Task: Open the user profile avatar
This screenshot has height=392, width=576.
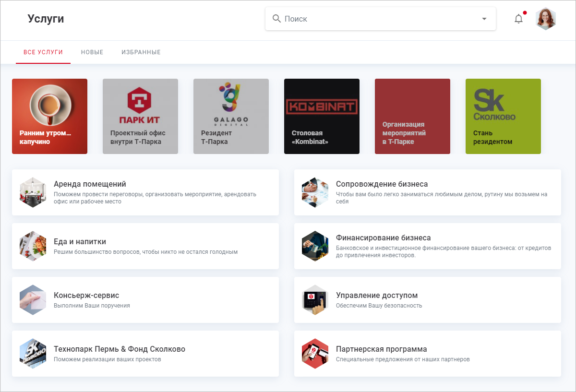Action: (546, 19)
